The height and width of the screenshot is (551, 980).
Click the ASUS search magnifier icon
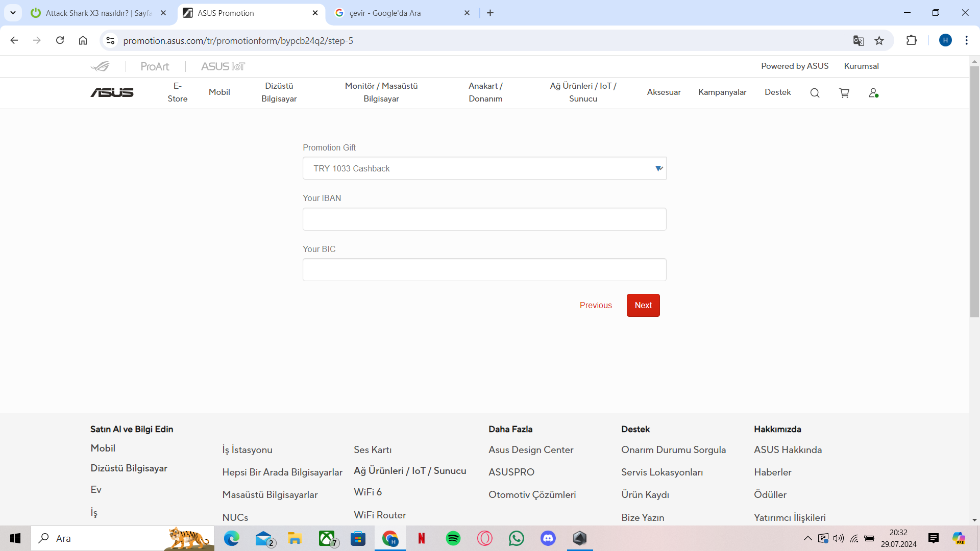[815, 93]
